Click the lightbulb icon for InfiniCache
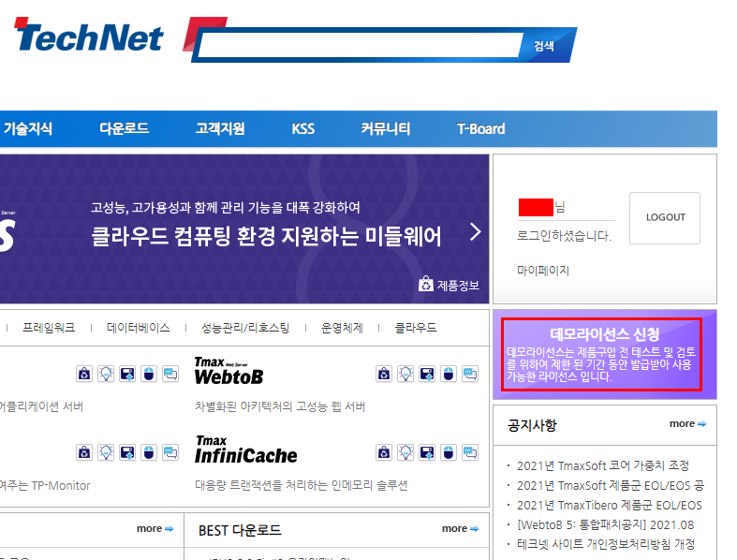737x560 pixels. 405,452
